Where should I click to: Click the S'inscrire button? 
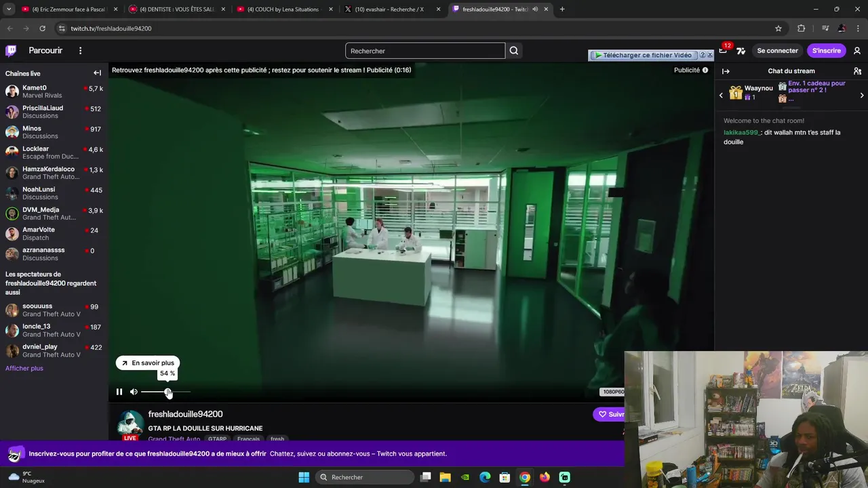tap(826, 51)
